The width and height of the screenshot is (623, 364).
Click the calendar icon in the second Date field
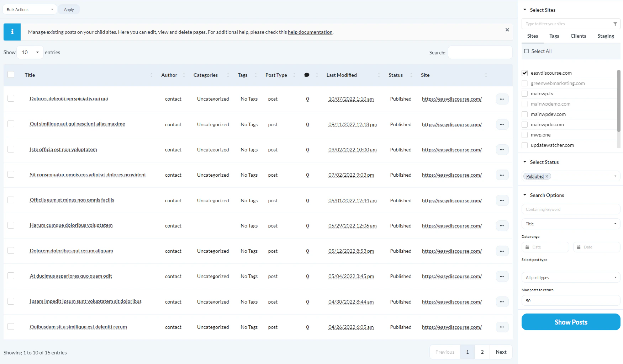coord(579,247)
